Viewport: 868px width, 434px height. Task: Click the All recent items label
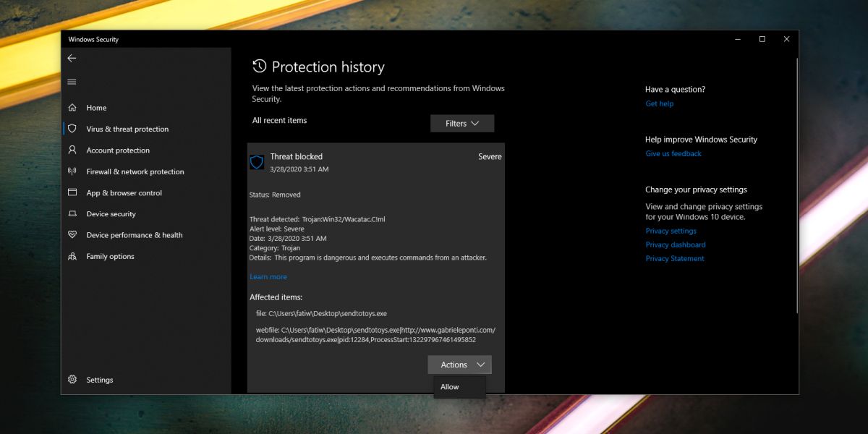pos(280,120)
